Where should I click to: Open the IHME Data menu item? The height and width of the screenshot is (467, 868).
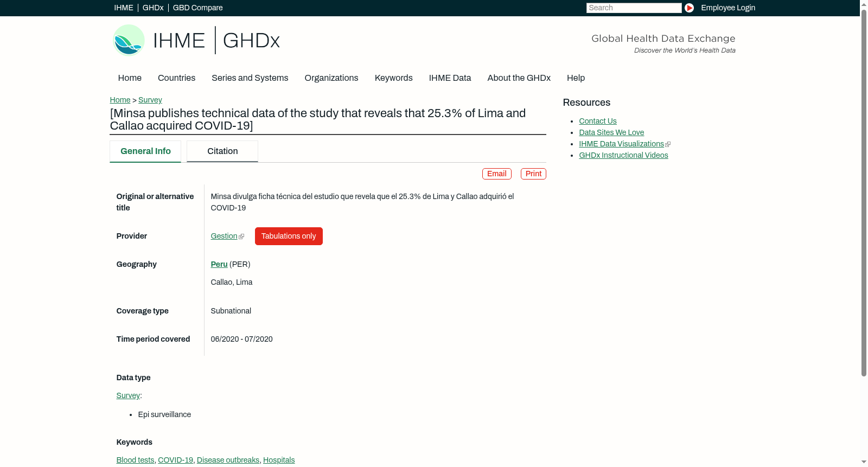pos(450,78)
